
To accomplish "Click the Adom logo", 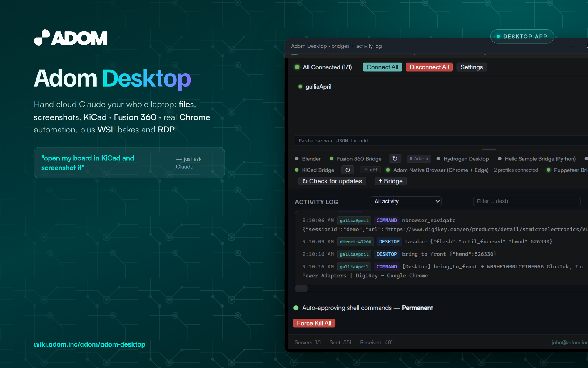I will tap(71, 38).
